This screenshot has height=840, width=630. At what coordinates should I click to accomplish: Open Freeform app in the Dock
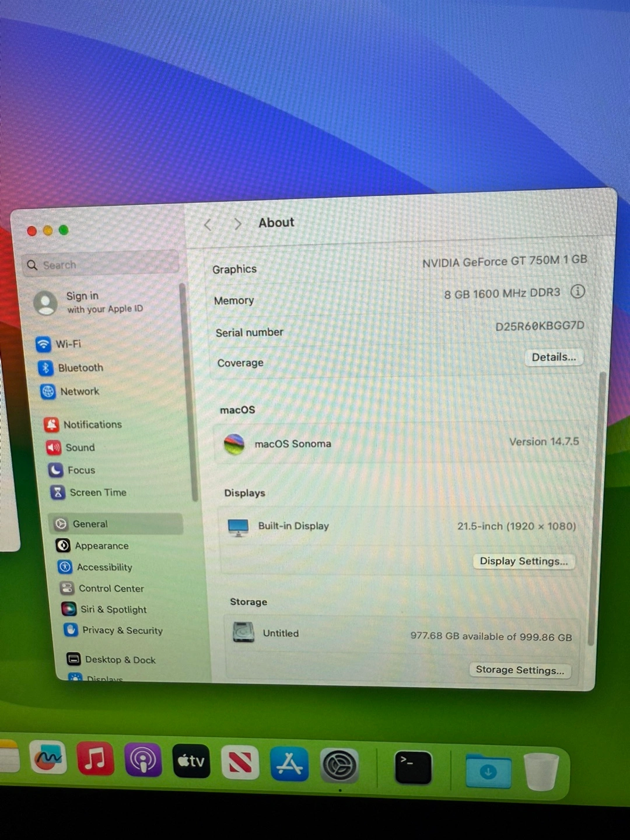48,757
